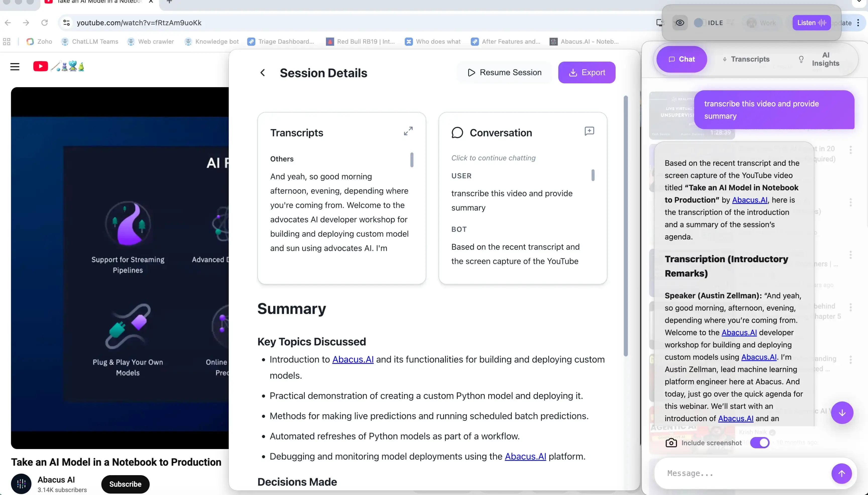Screen dimensions: 868x495
Task: Click the Session Details vertical scrollbar
Action: coord(625,227)
